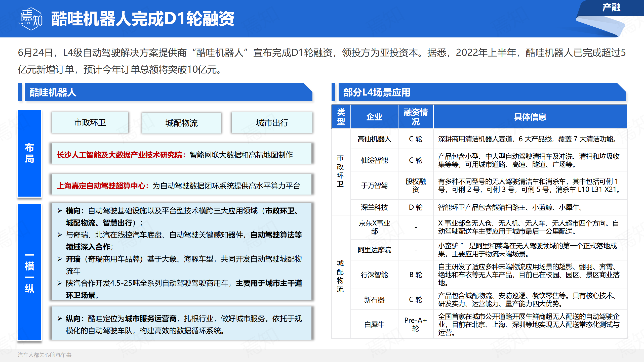Click the C 轮 cell in 高仙机器人 row
Image resolution: width=644 pixels, height=362 pixels.
(416, 139)
